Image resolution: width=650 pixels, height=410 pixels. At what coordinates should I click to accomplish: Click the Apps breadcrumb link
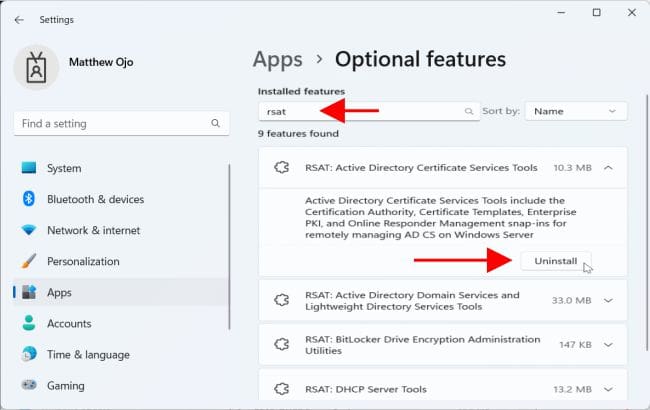[277, 60]
